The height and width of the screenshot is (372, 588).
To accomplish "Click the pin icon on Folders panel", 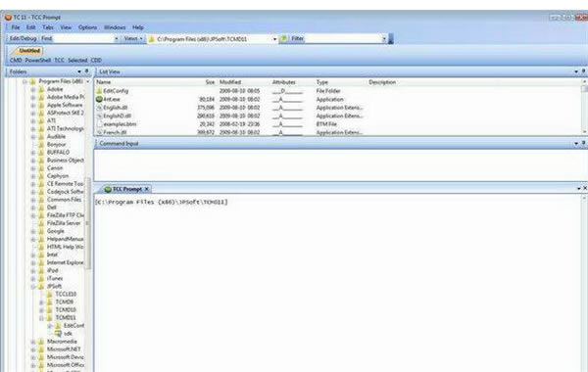I will [x=86, y=71].
